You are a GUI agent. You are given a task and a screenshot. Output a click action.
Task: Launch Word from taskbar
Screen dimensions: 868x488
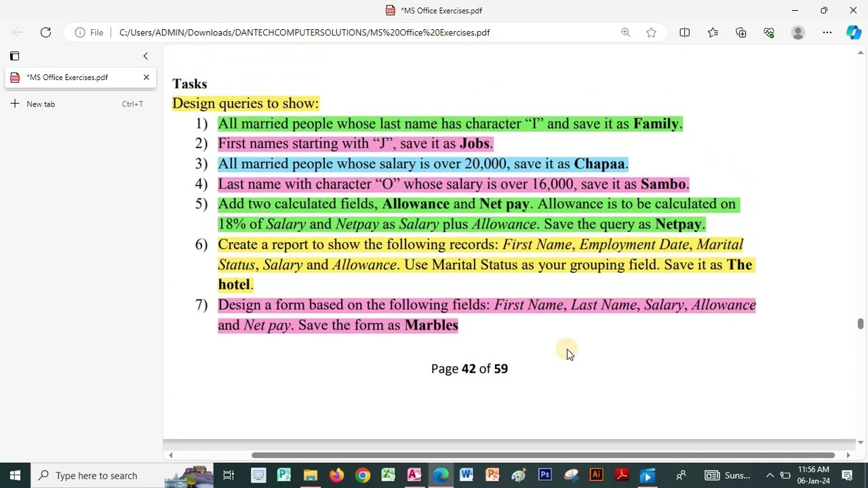[467, 476]
